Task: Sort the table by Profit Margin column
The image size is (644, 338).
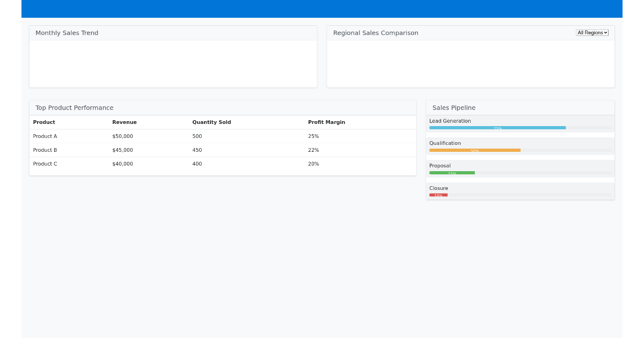Action: pos(327,122)
